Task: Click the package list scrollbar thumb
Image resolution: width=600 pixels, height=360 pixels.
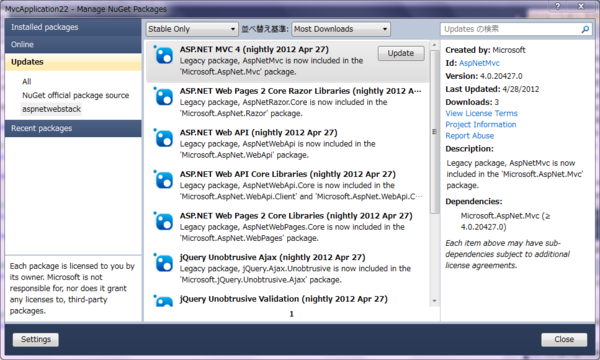Action: point(434,132)
